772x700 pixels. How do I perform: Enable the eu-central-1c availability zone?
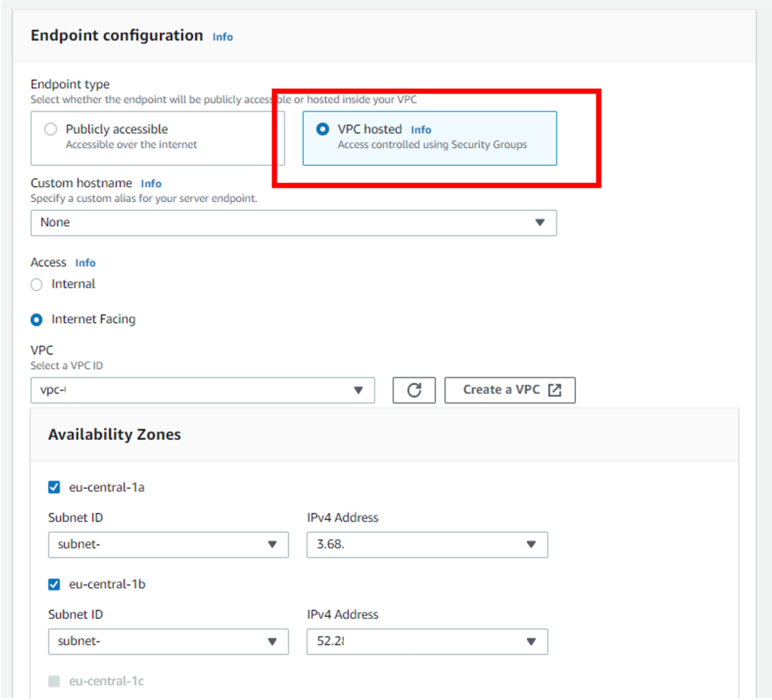tap(54, 680)
